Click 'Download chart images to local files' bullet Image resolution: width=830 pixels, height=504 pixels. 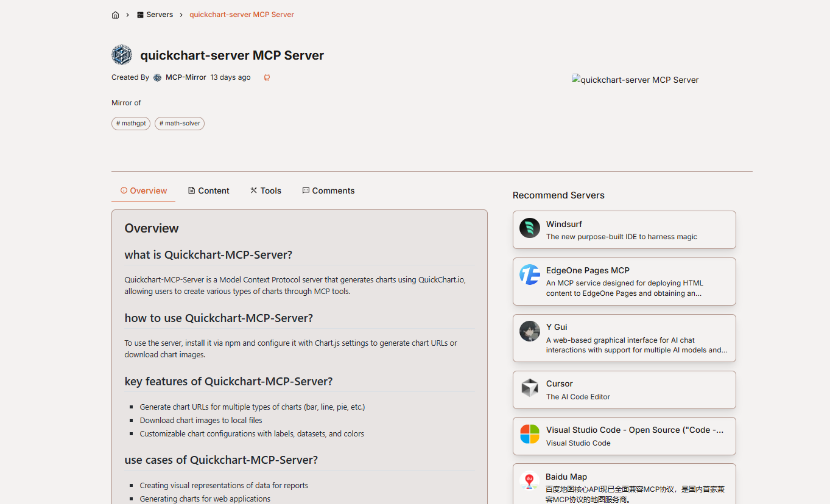[201, 420]
